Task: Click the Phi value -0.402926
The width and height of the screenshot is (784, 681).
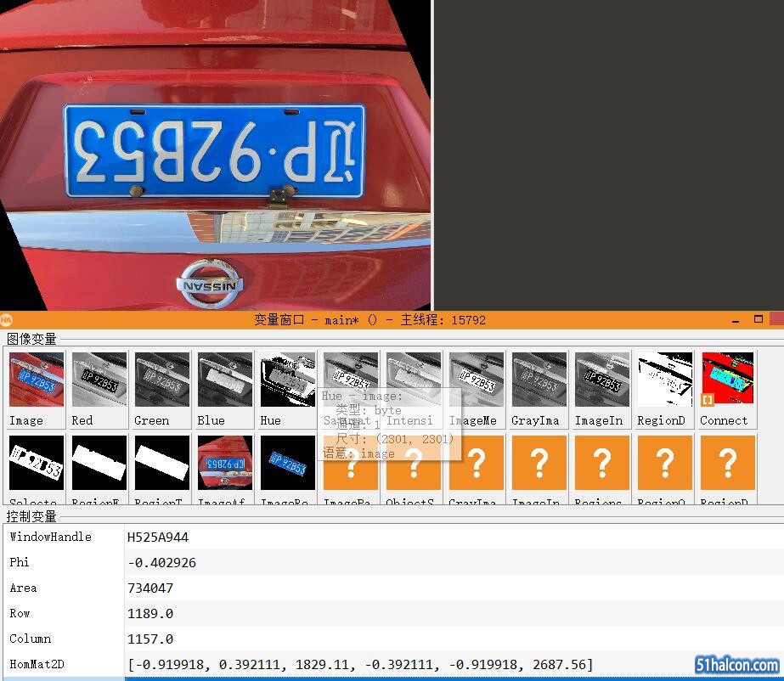Action: pyautogui.click(x=162, y=563)
